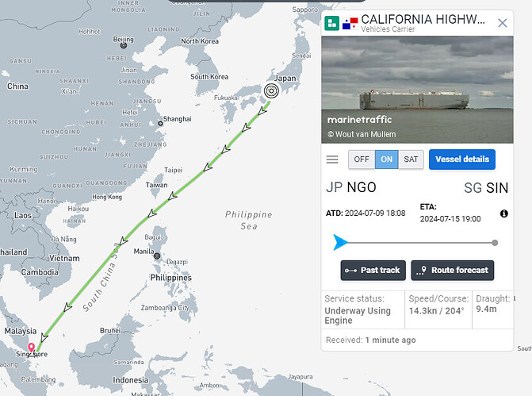The height and width of the screenshot is (396, 532).
Task: Open Vessel details page
Action: [462, 160]
